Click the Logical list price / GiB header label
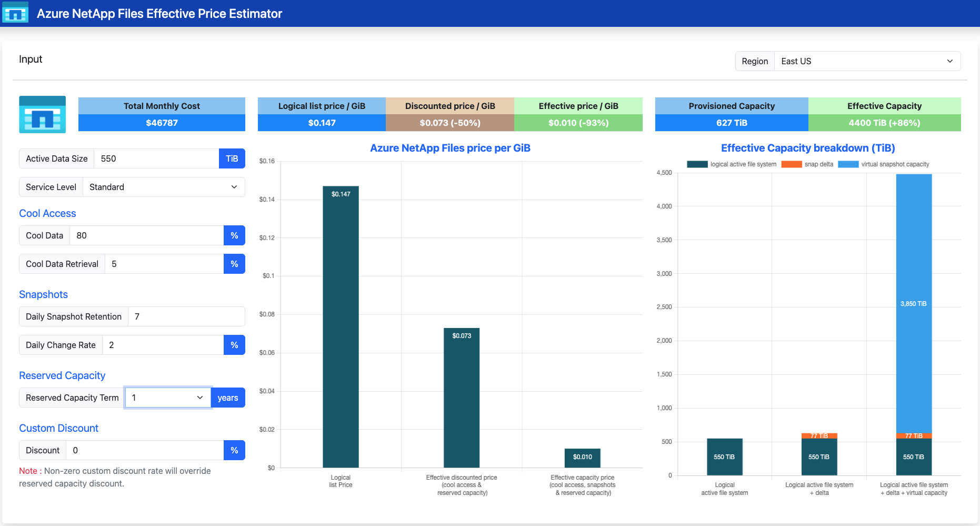980x526 pixels. tap(322, 106)
